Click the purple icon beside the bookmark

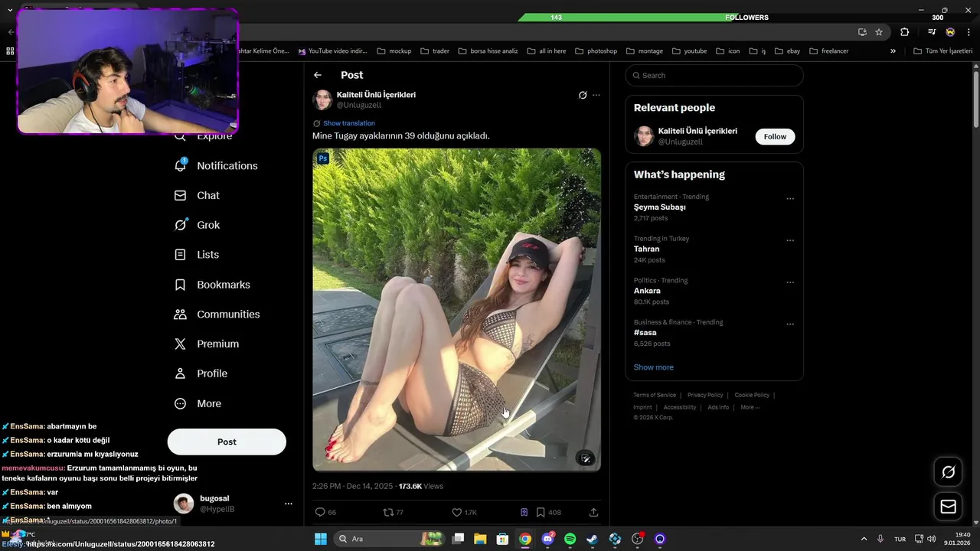(524, 512)
